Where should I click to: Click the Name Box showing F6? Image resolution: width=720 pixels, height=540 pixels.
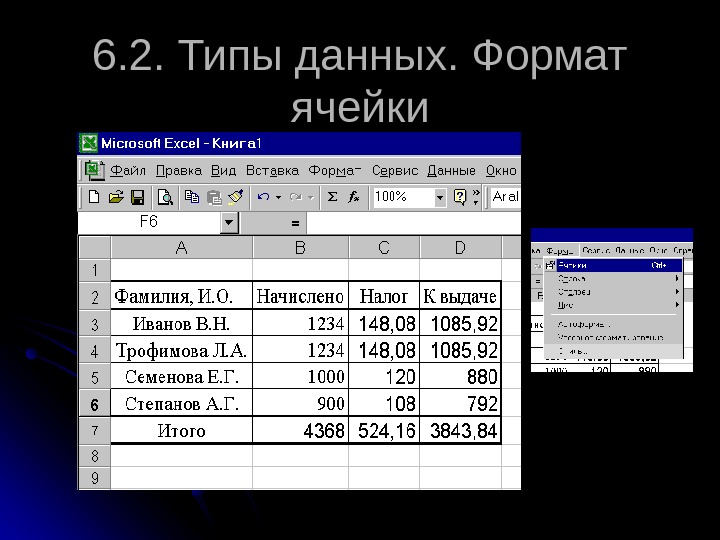click(x=149, y=222)
